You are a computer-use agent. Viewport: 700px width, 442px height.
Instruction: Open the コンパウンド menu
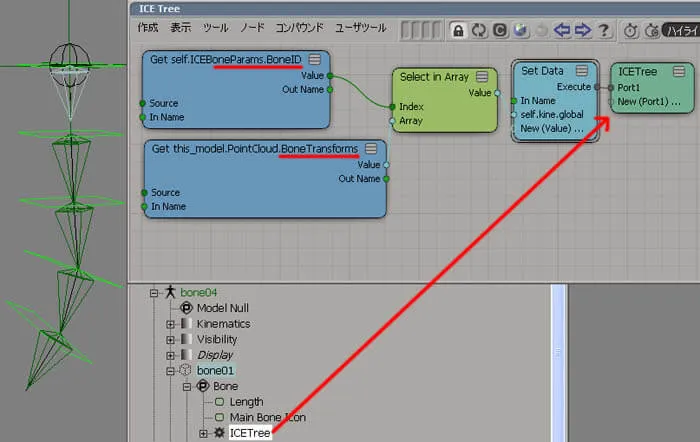point(299,28)
